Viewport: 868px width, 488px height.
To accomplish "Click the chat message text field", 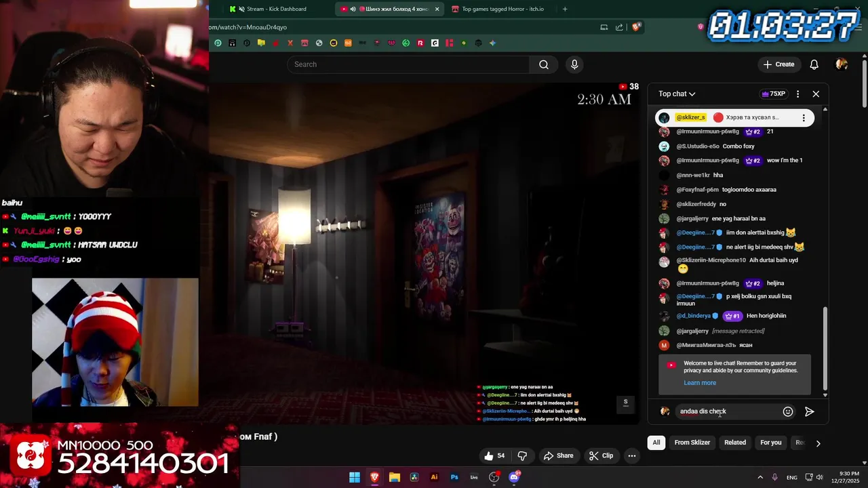I will 728,411.
